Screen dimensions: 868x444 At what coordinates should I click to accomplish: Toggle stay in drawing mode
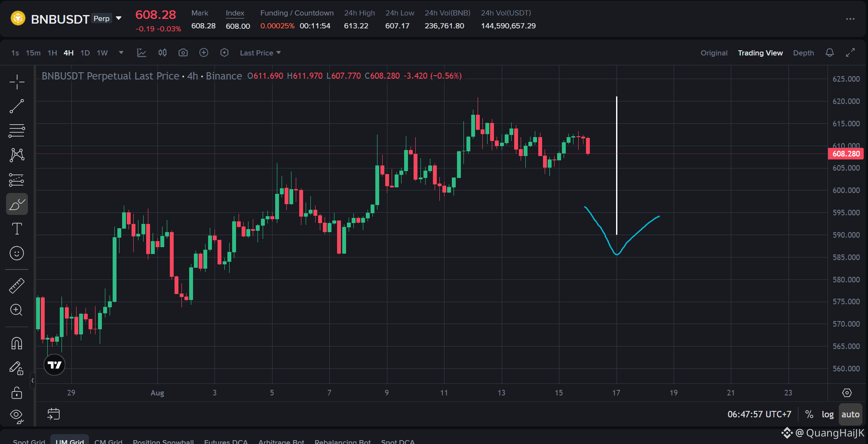coord(17,368)
